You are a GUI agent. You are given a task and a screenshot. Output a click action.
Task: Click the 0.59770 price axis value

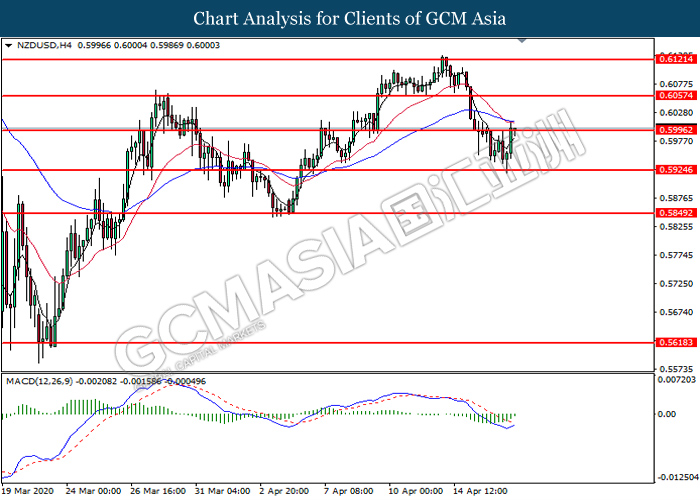(x=677, y=141)
